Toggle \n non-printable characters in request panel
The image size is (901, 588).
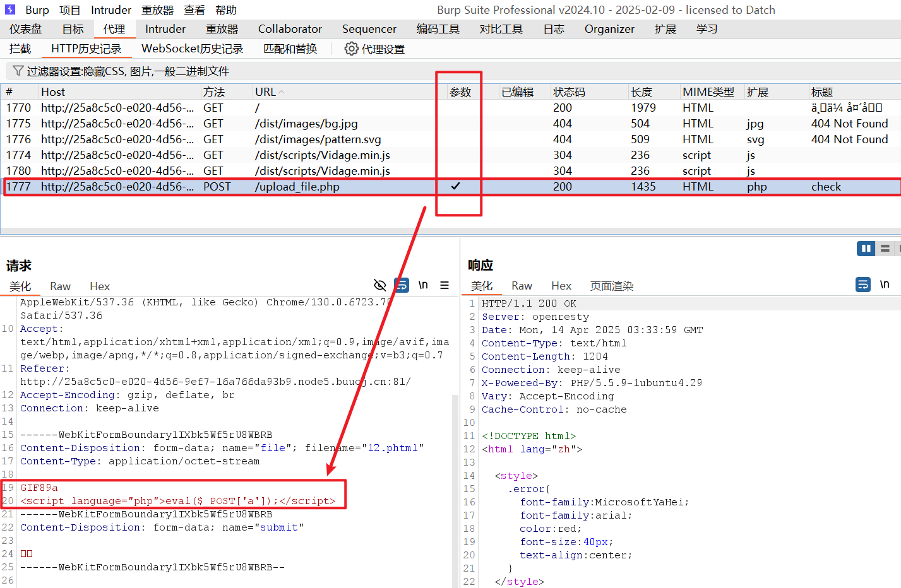[423, 285]
